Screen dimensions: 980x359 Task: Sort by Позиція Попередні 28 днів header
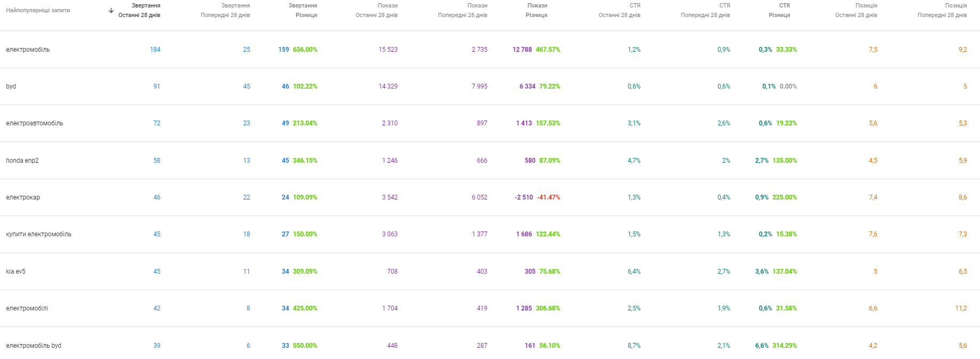942,10
